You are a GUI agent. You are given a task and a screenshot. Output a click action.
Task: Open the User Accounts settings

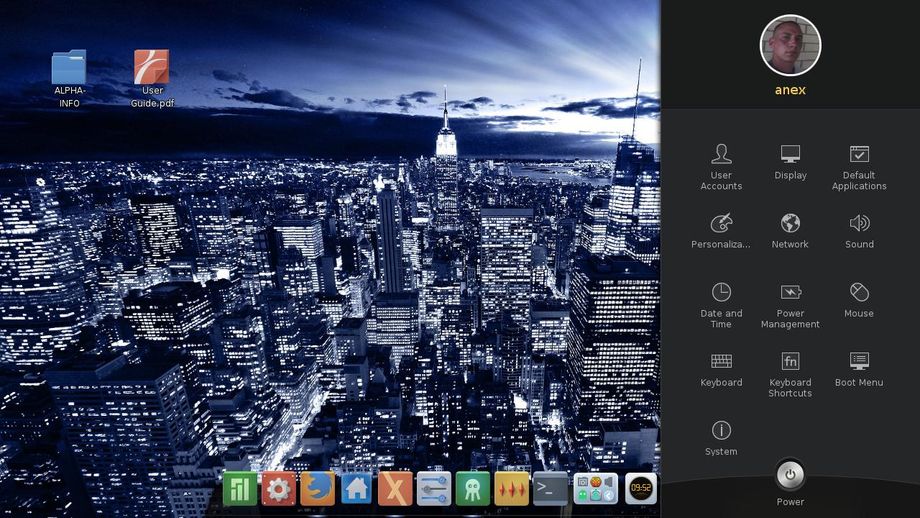tap(721, 165)
